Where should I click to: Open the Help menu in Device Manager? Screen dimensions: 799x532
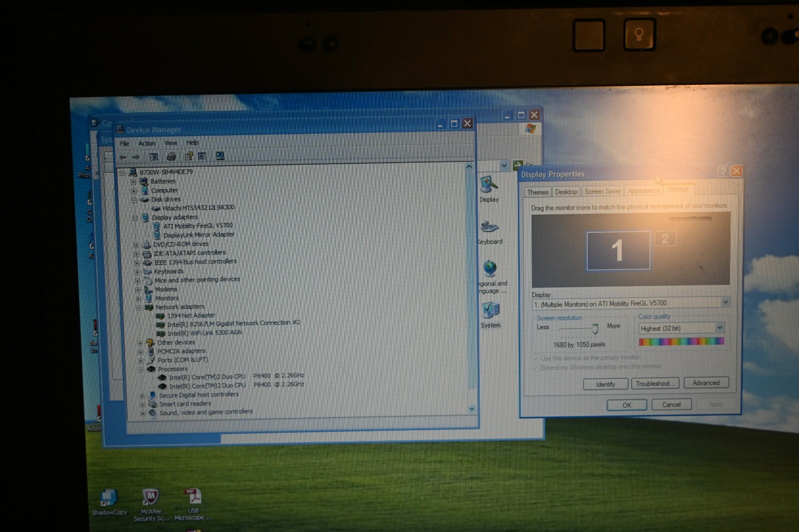click(x=192, y=142)
